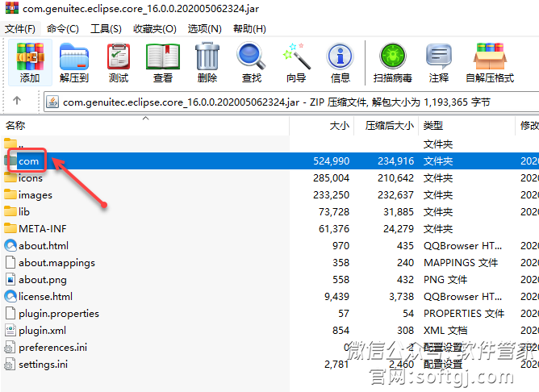Click packed size 210,642 of icons
The height and width of the screenshot is (392, 539).
[395, 177]
